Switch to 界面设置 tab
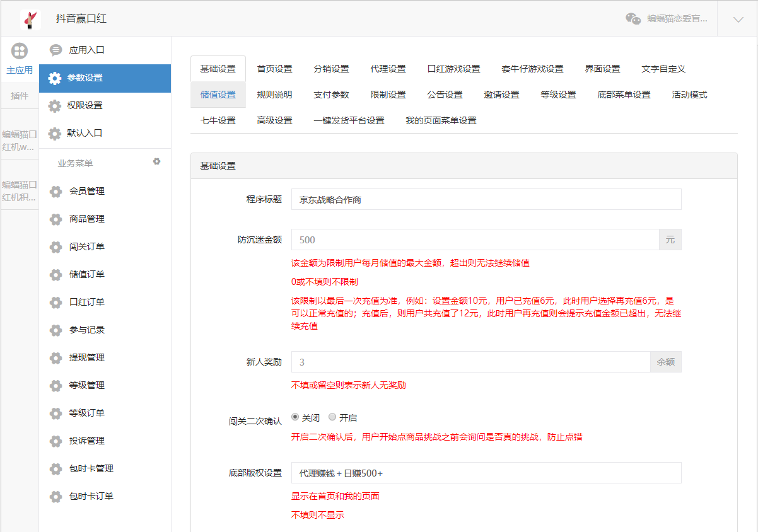Image resolution: width=758 pixels, height=532 pixels. point(602,69)
